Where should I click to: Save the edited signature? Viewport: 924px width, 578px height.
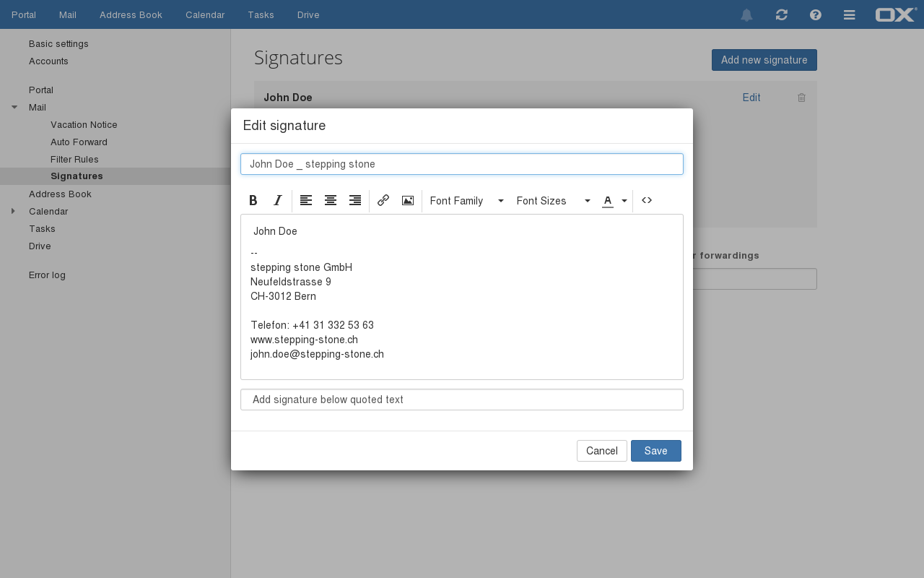pos(655,451)
